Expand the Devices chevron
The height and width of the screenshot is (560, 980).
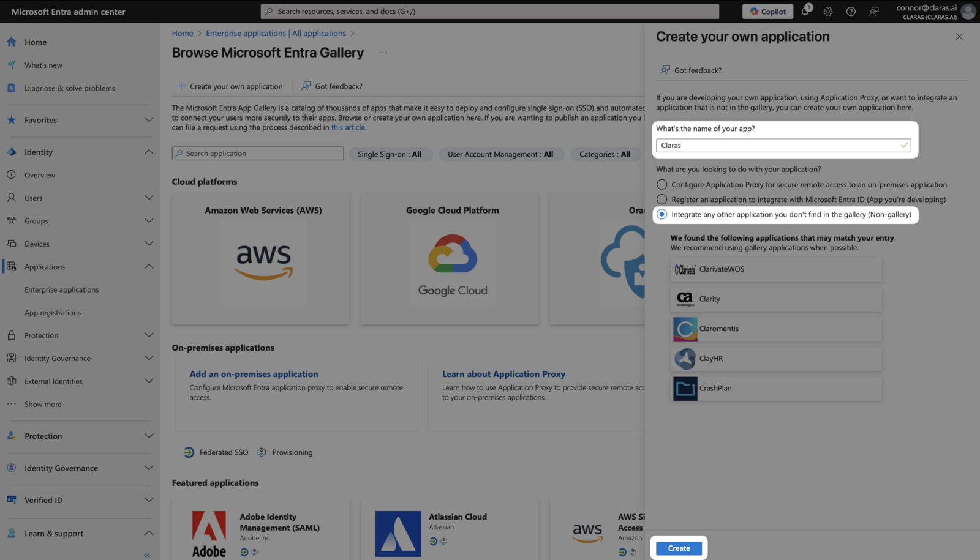[148, 244]
